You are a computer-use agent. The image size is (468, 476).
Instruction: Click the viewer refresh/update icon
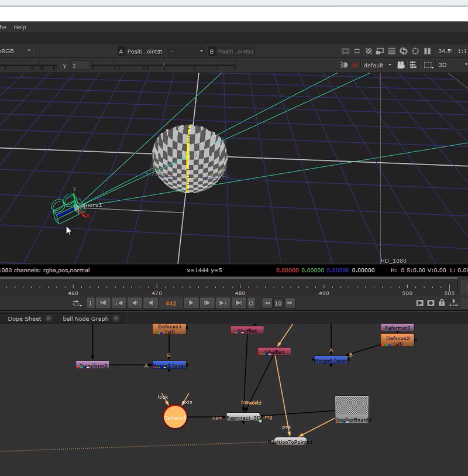[x=404, y=50]
